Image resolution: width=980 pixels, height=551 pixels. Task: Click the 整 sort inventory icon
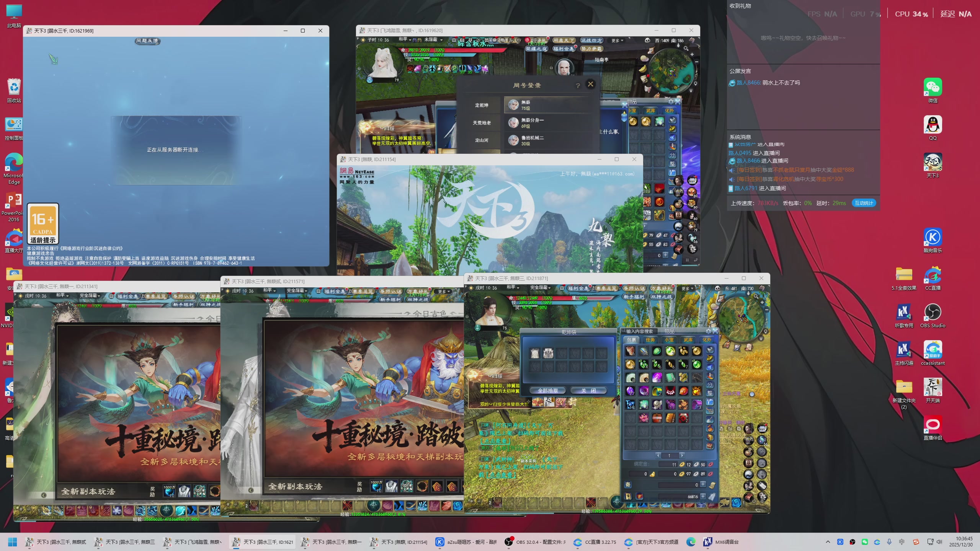tap(710, 393)
